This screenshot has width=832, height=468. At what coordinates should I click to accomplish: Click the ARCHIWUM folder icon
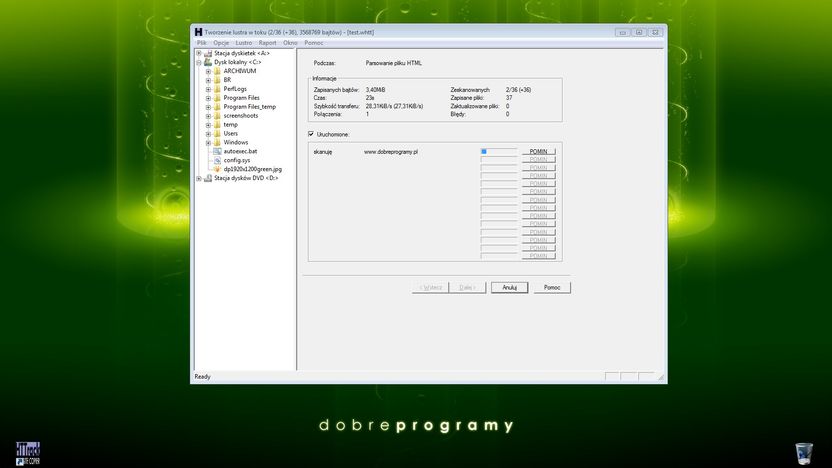[217, 71]
